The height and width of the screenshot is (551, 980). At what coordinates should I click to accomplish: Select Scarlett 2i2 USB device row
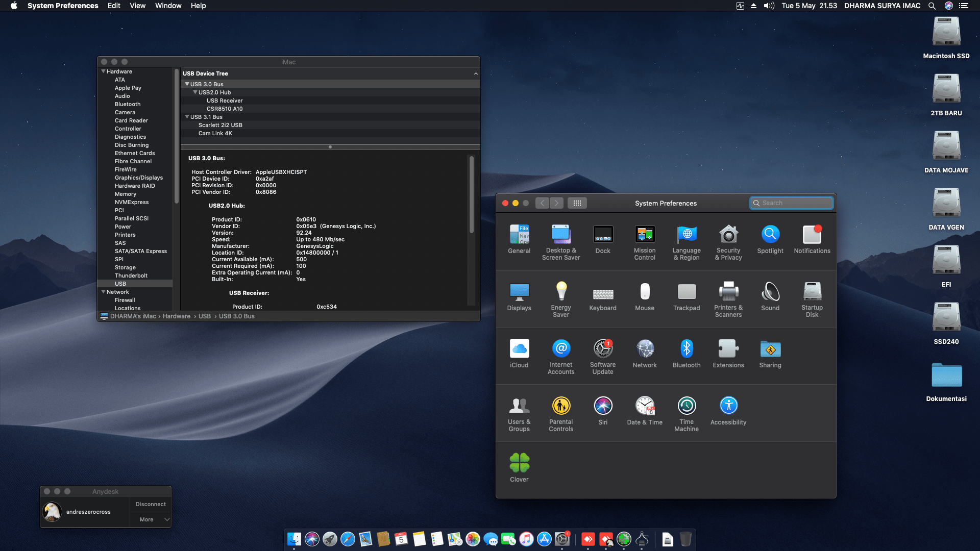tap(330, 125)
